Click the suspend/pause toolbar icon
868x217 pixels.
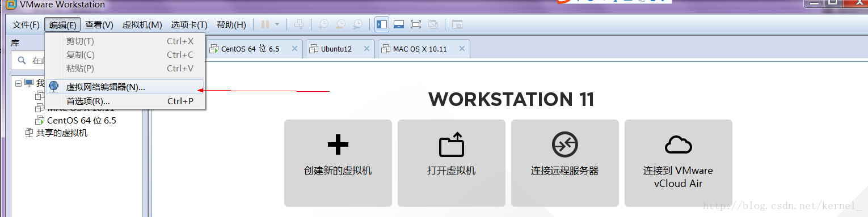tap(265, 24)
